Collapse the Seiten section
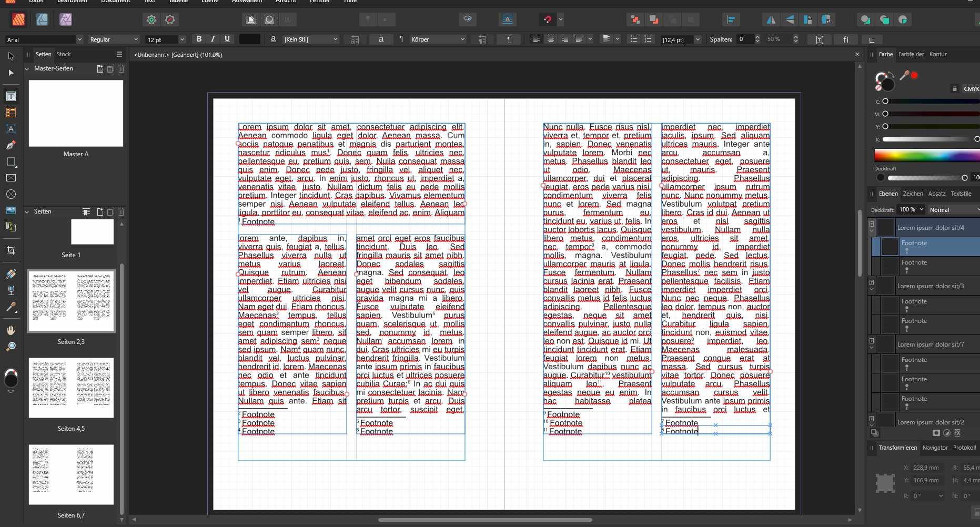Image resolution: width=980 pixels, height=527 pixels. pos(27,211)
